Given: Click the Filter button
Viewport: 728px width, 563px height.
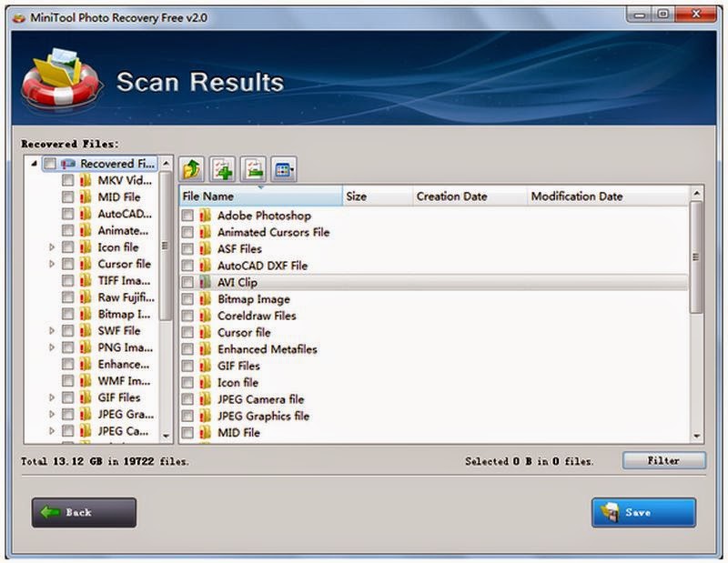Looking at the screenshot, I should [664, 461].
